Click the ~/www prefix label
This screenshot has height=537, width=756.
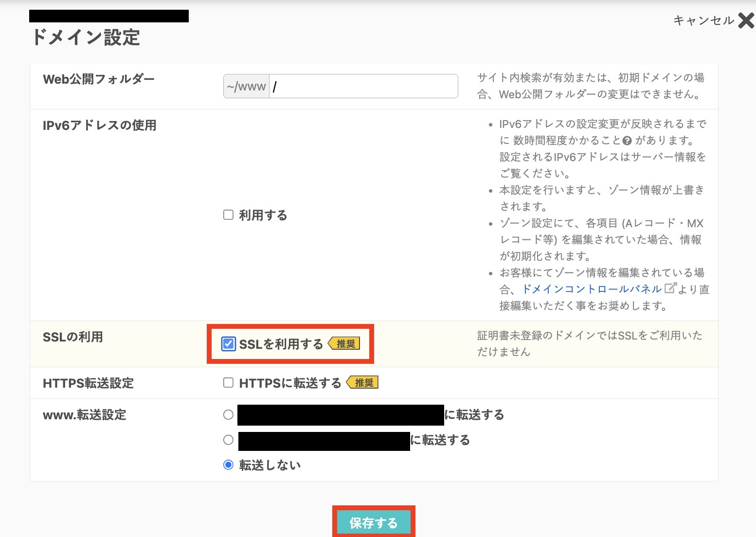click(x=246, y=87)
